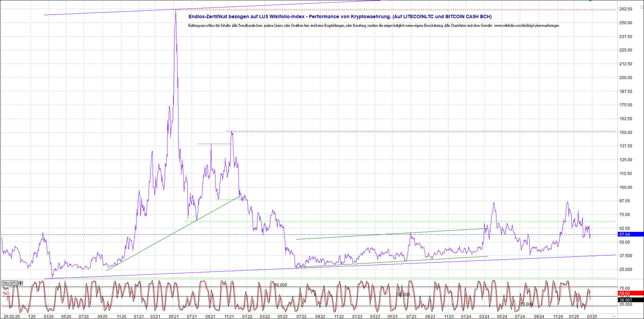Click the 09|23 date axis label
This screenshot has height=319, width=644.
point(430,317)
